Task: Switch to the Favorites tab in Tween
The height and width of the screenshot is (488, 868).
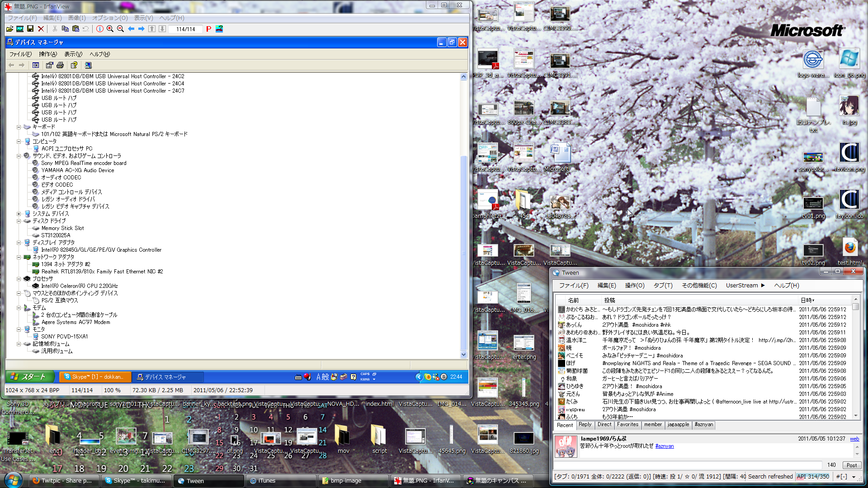Action: tap(627, 425)
